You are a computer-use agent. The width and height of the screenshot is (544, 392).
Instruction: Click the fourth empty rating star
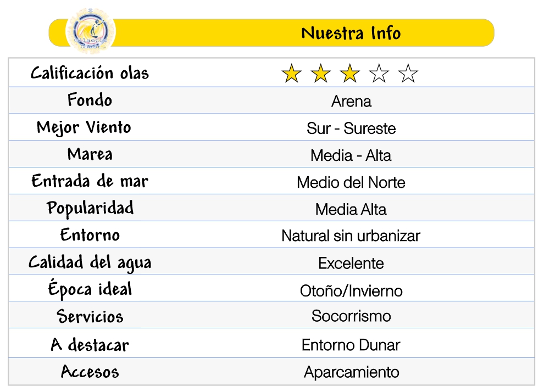click(379, 74)
